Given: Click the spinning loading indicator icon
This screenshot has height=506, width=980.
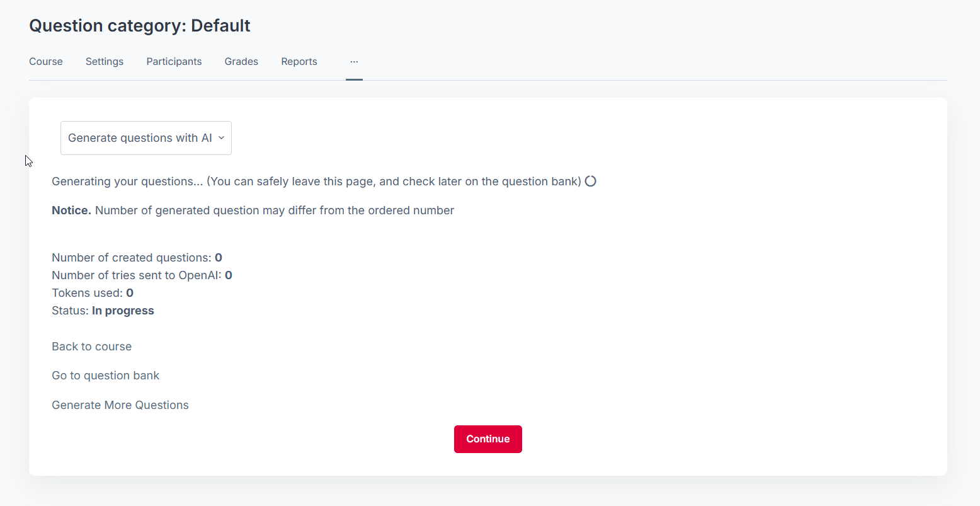Looking at the screenshot, I should [x=590, y=181].
